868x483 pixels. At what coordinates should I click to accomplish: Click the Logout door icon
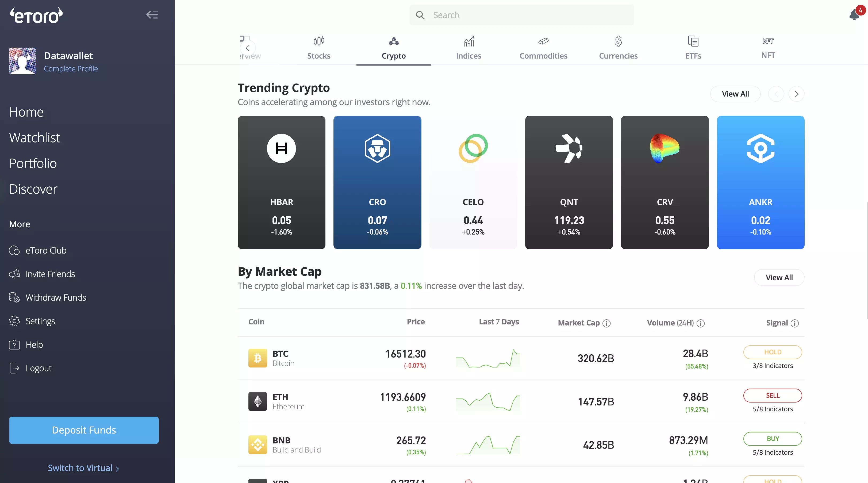[14, 368]
